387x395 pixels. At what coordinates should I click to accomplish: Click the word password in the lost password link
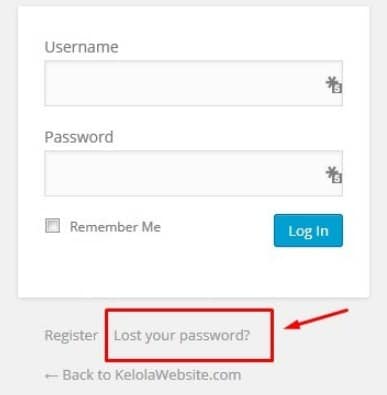coord(215,336)
